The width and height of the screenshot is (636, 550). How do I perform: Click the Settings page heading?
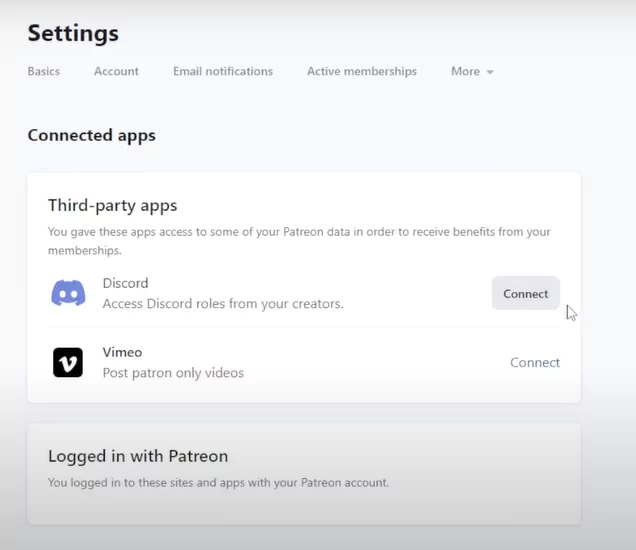coord(73,33)
